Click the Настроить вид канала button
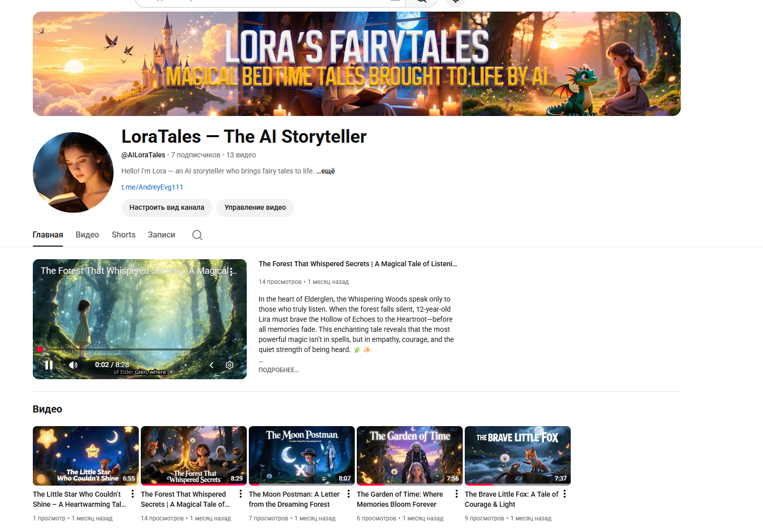This screenshot has width=763, height=532. coord(167,207)
